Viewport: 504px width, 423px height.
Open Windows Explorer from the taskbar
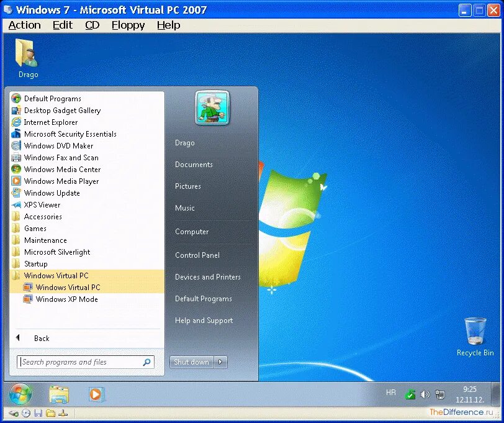(59, 394)
